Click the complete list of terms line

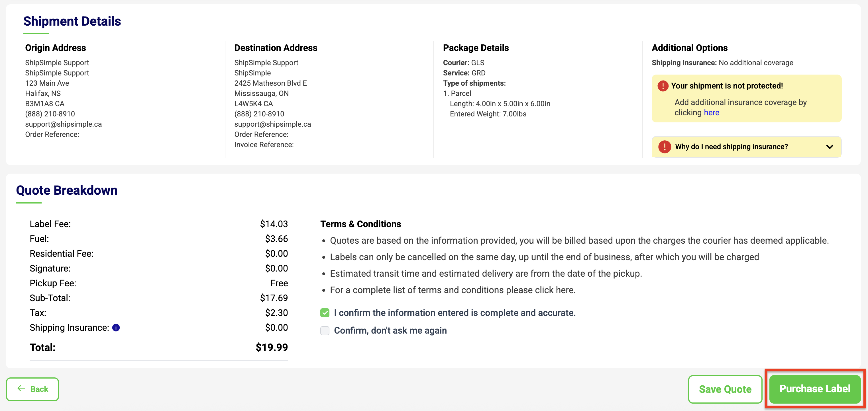453,290
